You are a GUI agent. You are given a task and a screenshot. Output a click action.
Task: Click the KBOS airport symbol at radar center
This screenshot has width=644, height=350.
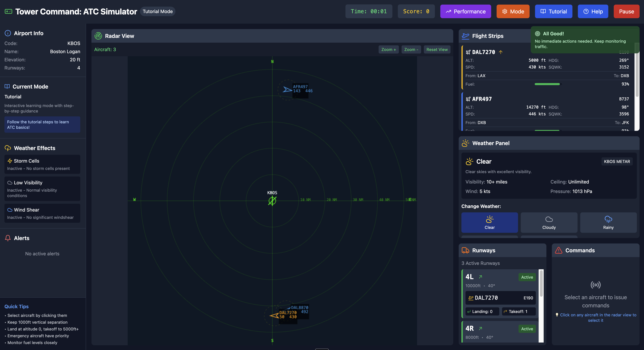[272, 201]
